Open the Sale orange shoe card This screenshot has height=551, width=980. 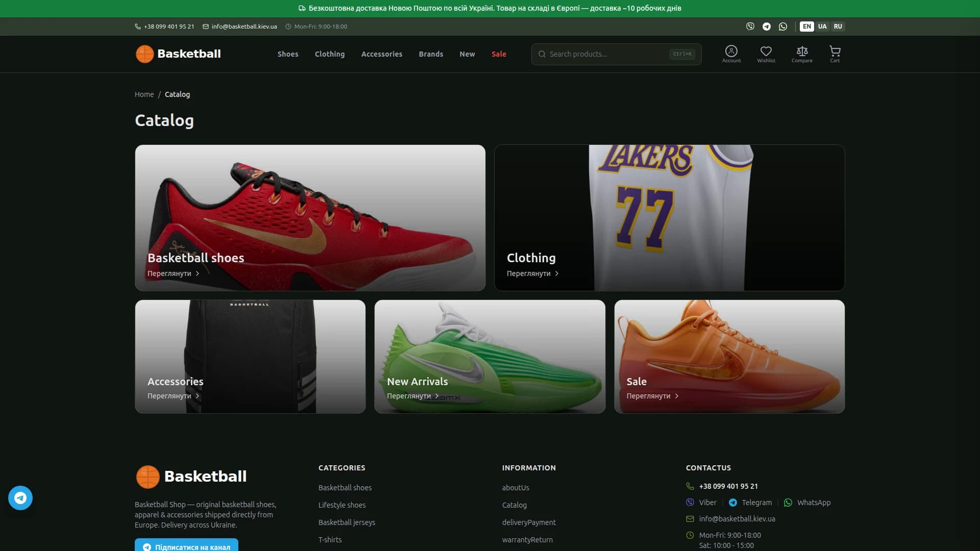(x=729, y=357)
